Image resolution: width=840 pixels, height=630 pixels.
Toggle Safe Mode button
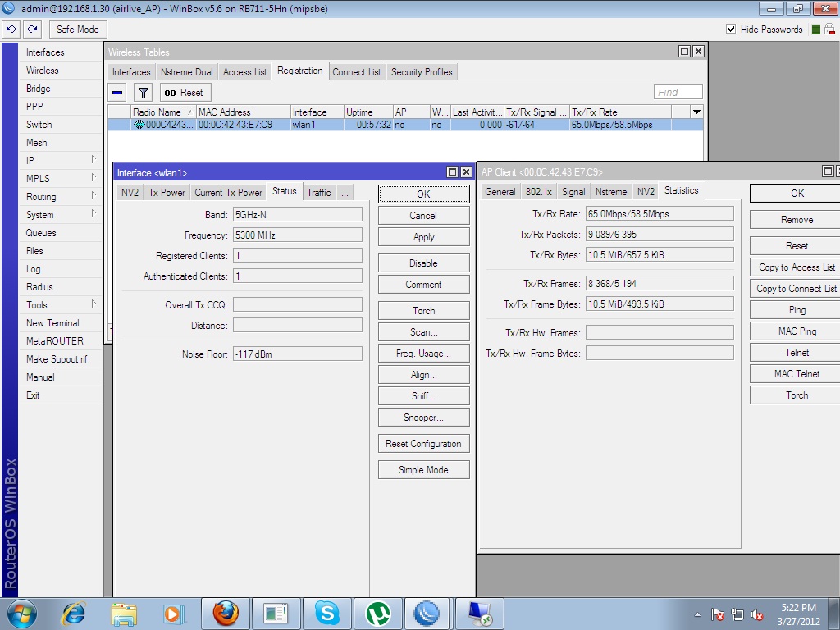pyautogui.click(x=78, y=29)
